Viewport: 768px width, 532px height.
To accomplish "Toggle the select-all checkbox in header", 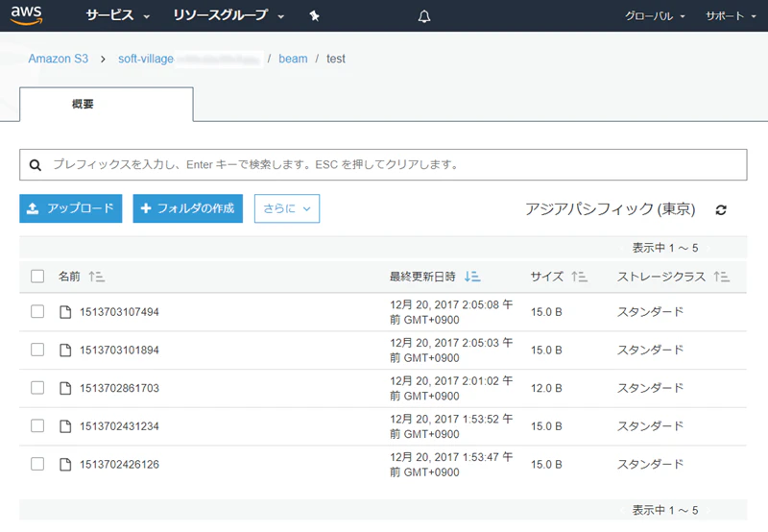I will coord(37,277).
